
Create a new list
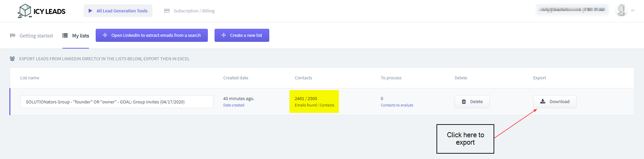pos(242,35)
